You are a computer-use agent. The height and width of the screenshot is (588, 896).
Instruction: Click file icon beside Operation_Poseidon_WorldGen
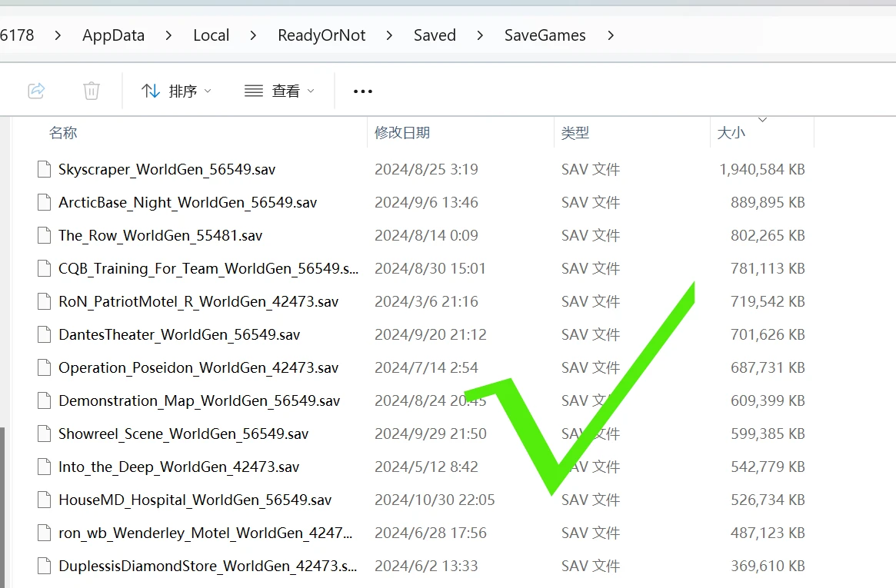pyautogui.click(x=44, y=367)
